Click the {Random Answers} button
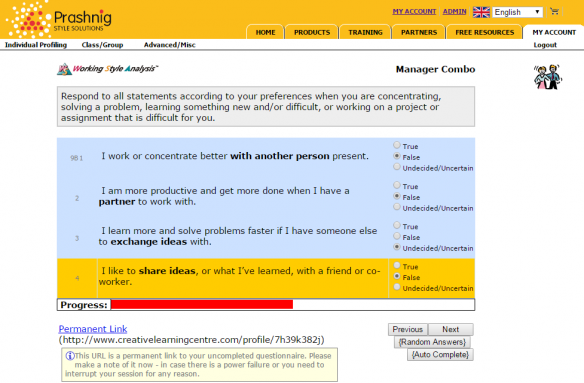The width and height of the screenshot is (584, 383). click(432, 342)
